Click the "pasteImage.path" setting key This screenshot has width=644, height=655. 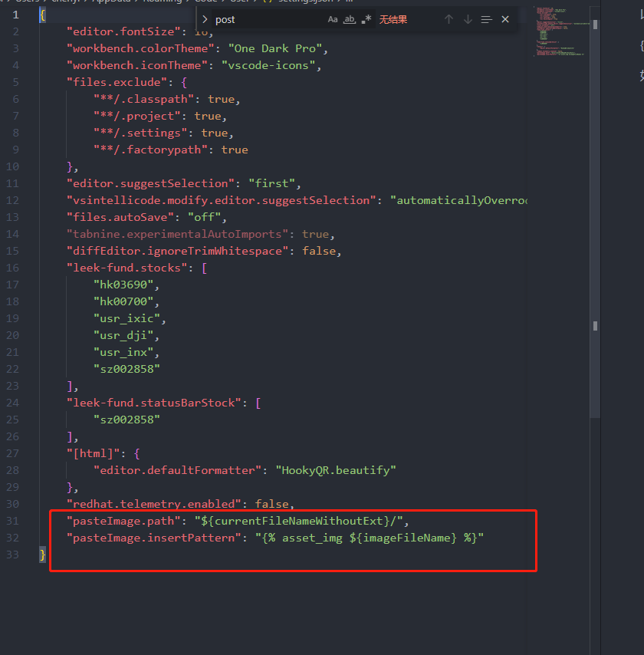tap(123, 521)
